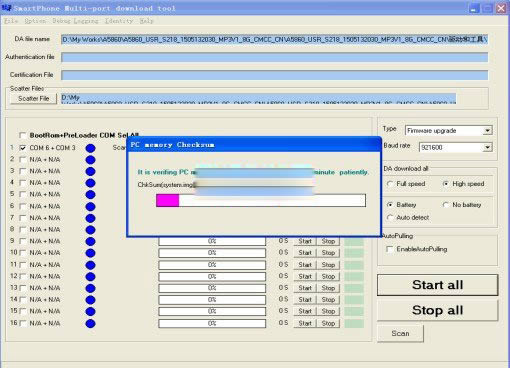Click the Scatter File path field
This screenshot has height=368, width=510.
click(258, 99)
